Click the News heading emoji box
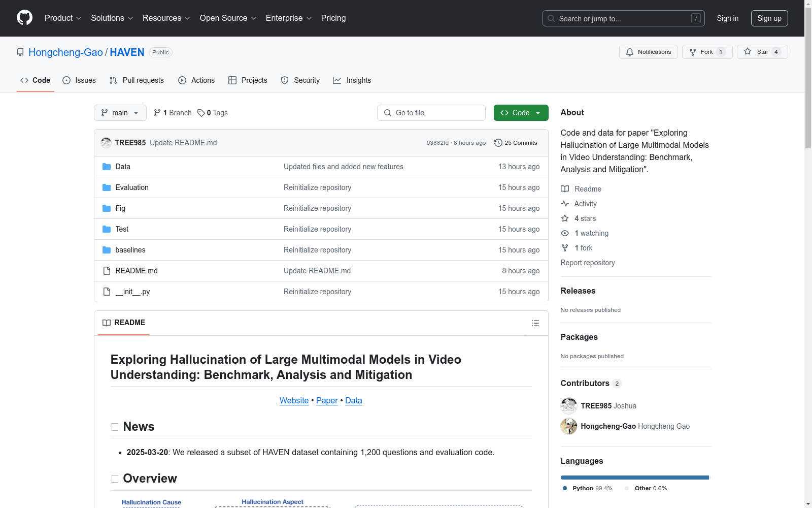 click(x=115, y=427)
